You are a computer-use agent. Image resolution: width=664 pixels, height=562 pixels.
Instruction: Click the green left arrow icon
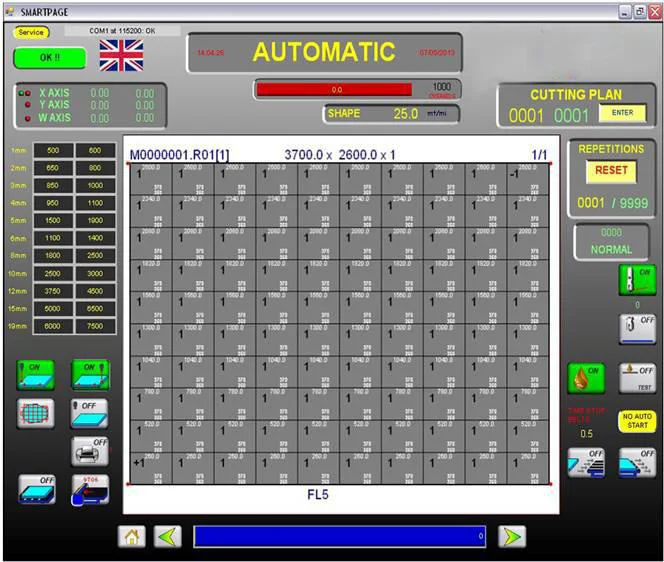coord(168,537)
